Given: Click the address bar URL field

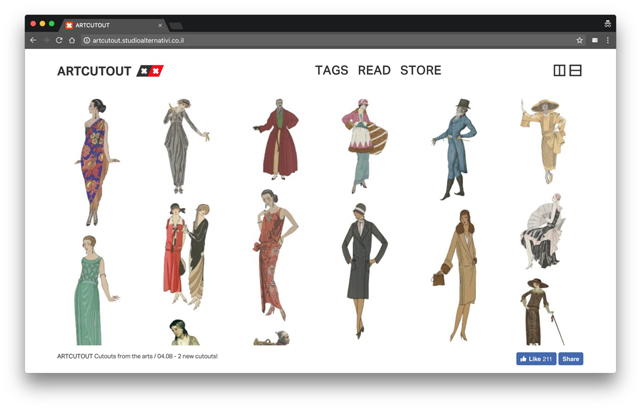Looking at the screenshot, I should click(300, 41).
